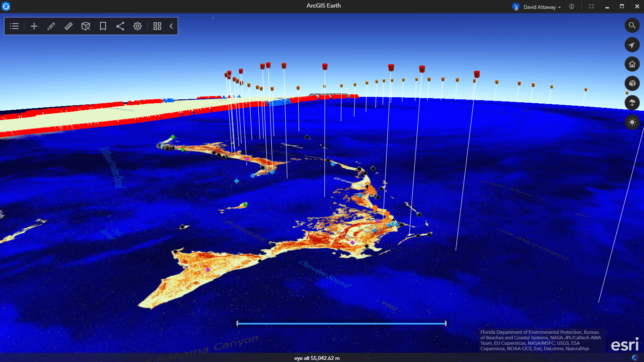The image size is (644, 362).
Task: Open the Table of Contents panel
Action: coord(14,26)
